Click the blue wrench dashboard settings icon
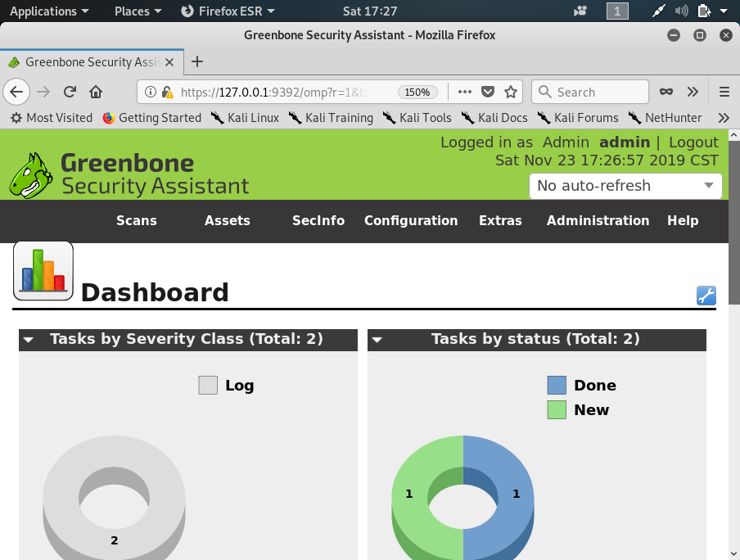This screenshot has width=740, height=560. [x=706, y=296]
